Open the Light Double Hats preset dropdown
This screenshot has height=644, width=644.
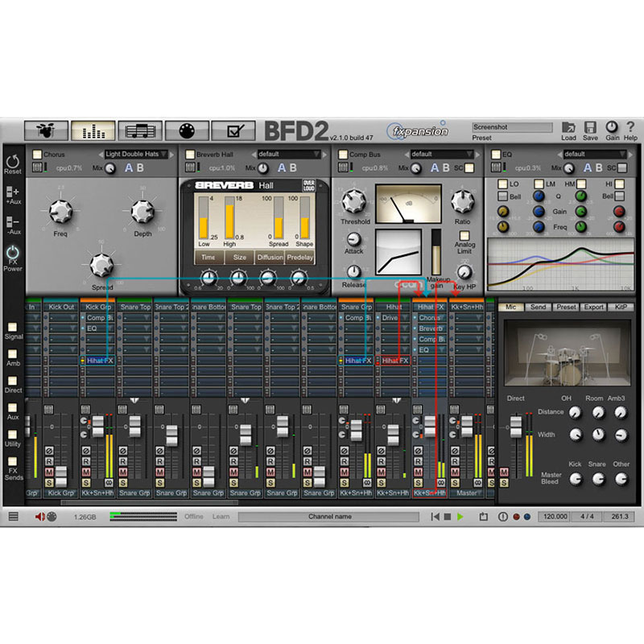[x=137, y=154]
